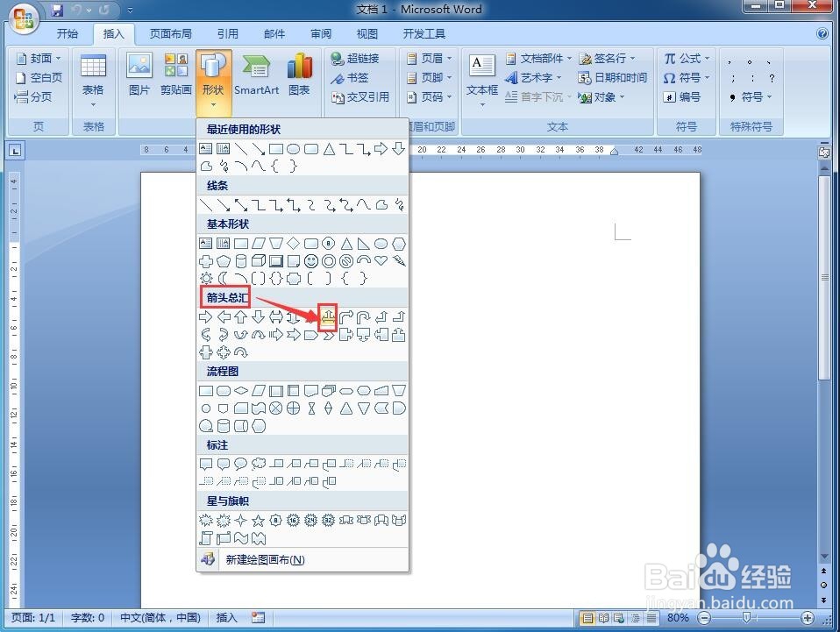The height and width of the screenshot is (632, 840).
Task: Select the cube basic shape
Action: coord(258,261)
